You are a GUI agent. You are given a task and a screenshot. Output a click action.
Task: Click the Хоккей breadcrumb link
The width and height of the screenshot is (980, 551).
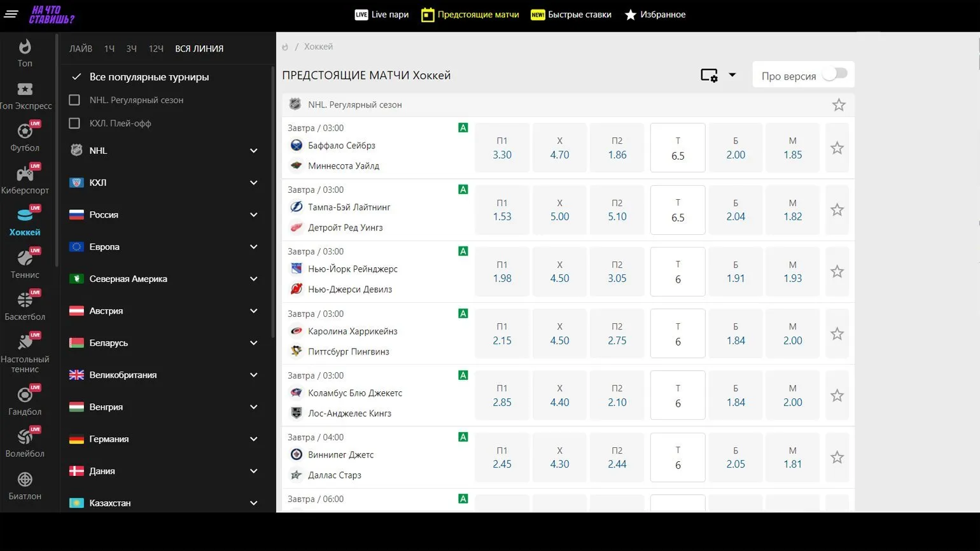tap(318, 46)
